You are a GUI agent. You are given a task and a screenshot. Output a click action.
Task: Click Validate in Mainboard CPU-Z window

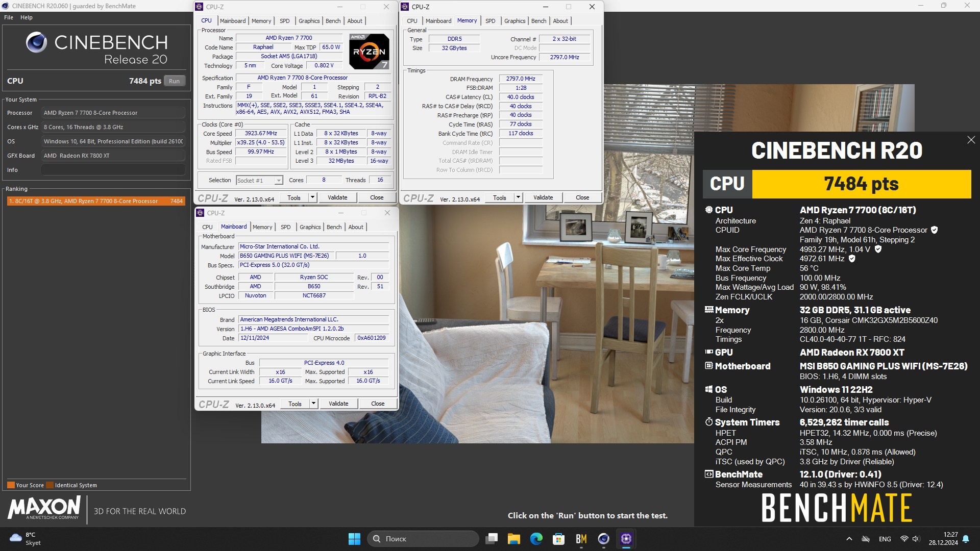(x=338, y=404)
